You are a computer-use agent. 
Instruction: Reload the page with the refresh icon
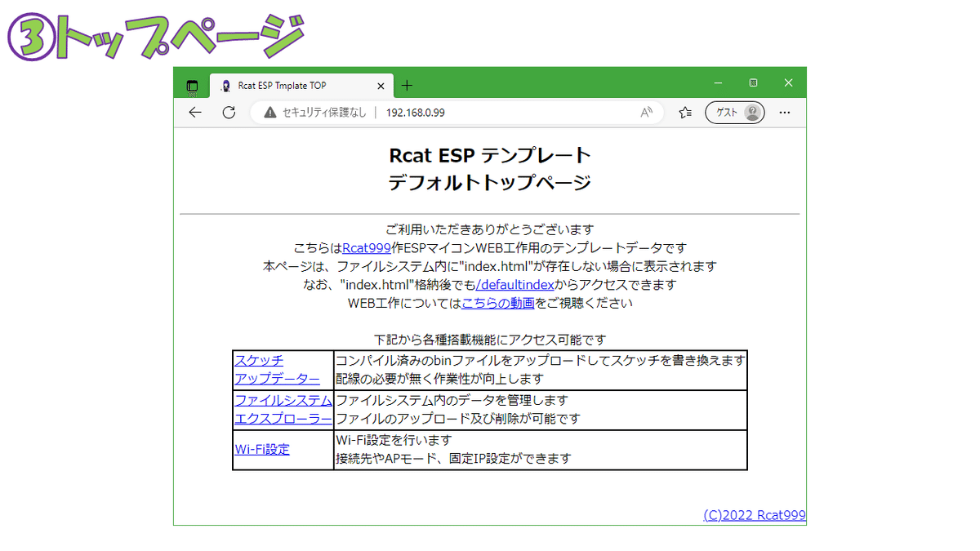[228, 113]
